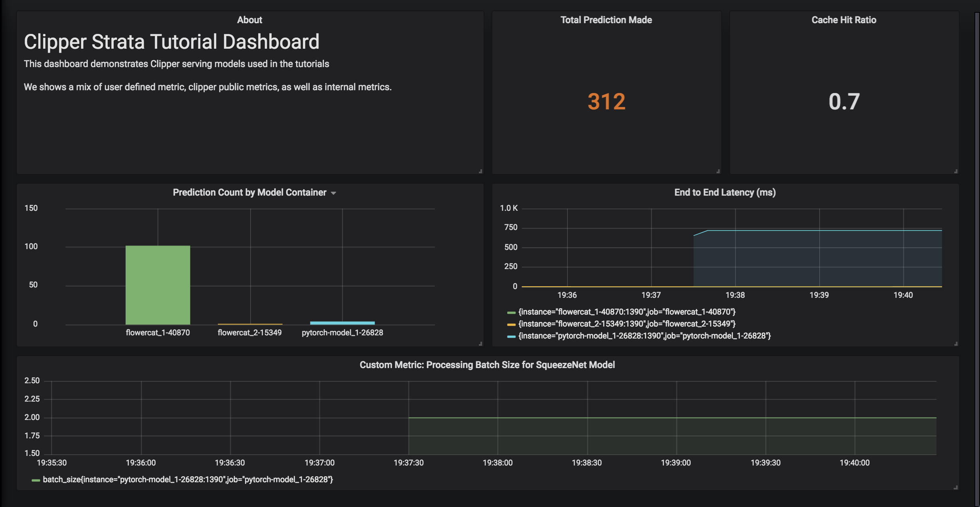
Task: Click Cache Hit Ratio panel resize handle
Action: click(x=956, y=171)
